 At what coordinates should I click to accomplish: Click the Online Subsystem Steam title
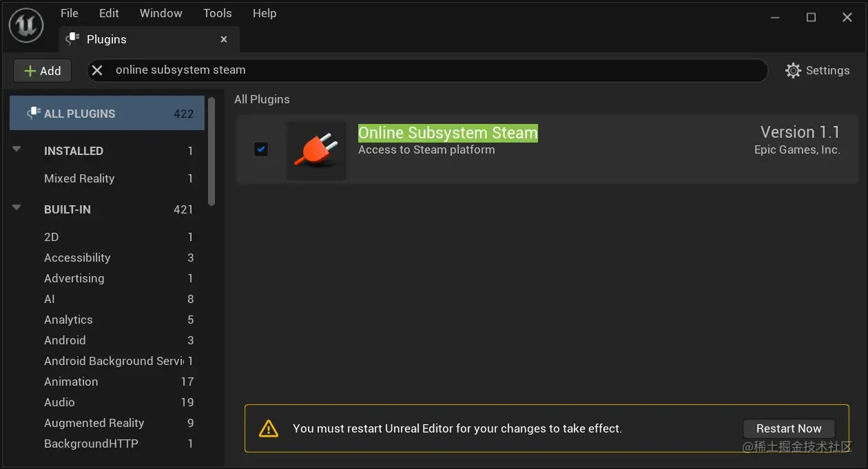[448, 133]
